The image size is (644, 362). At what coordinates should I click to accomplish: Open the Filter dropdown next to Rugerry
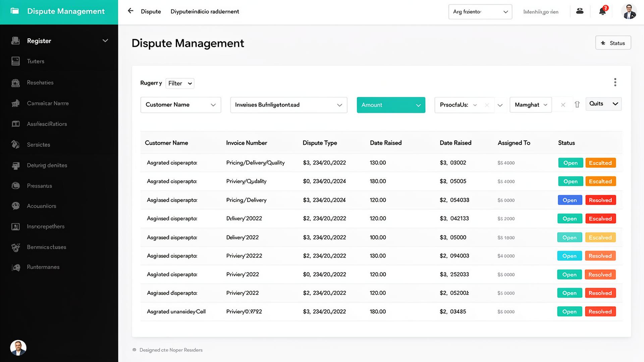(180, 83)
